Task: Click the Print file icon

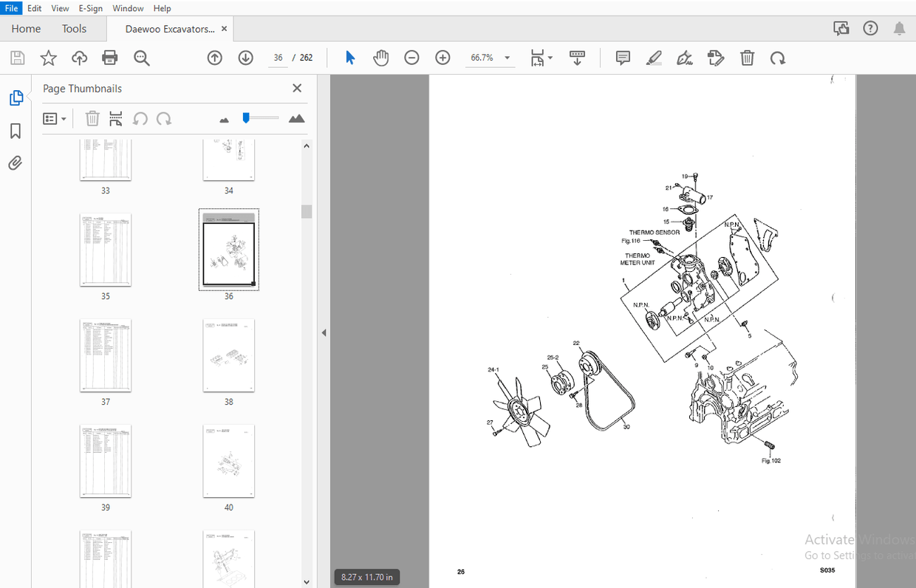Action: pos(110,58)
